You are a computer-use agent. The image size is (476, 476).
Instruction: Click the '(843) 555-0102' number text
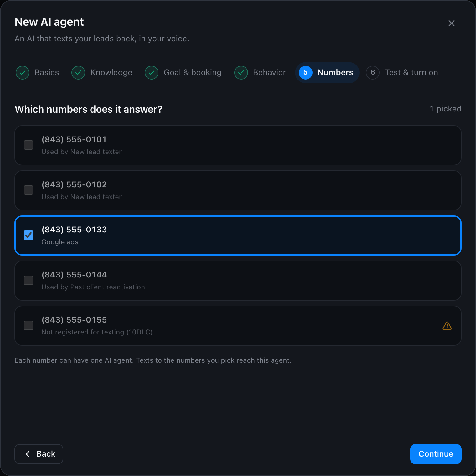pos(74,184)
